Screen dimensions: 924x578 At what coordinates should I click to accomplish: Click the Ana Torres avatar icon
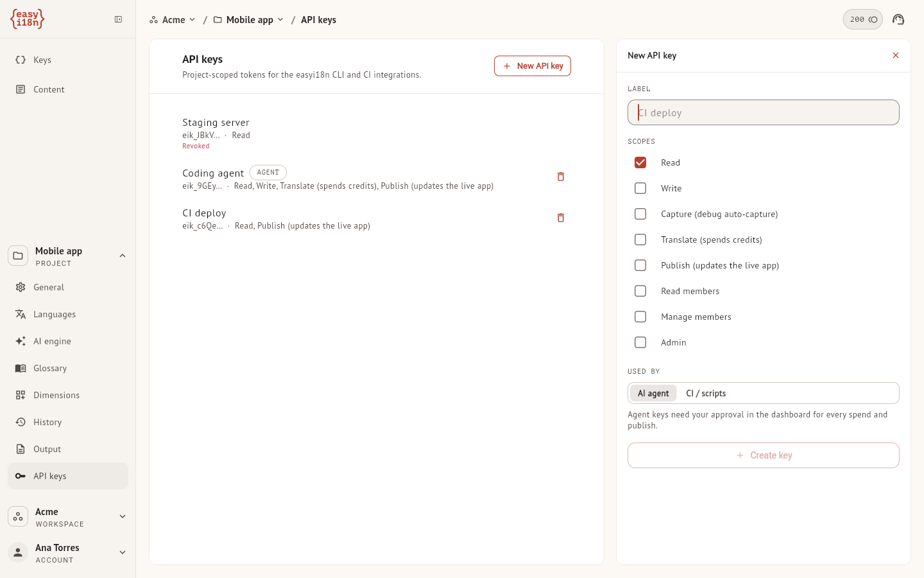coord(18,552)
